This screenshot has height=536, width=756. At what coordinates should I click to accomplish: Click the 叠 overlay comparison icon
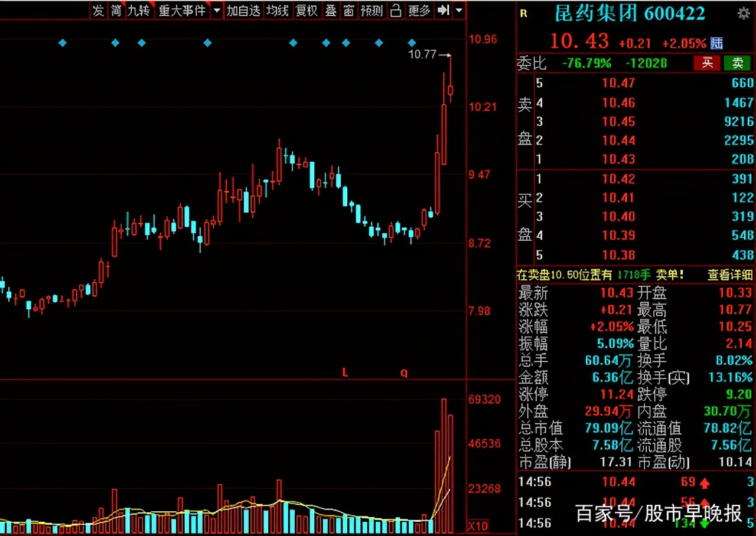[x=331, y=10]
